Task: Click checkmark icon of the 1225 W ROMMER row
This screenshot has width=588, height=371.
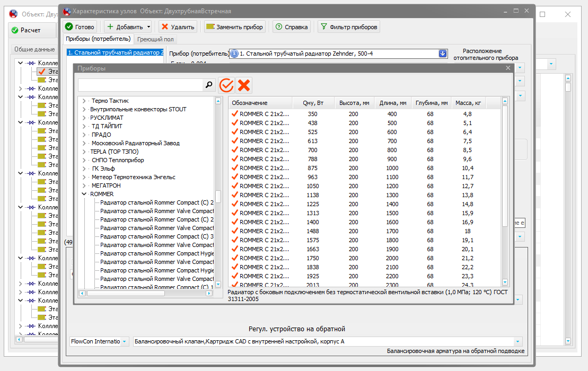Action: (235, 204)
